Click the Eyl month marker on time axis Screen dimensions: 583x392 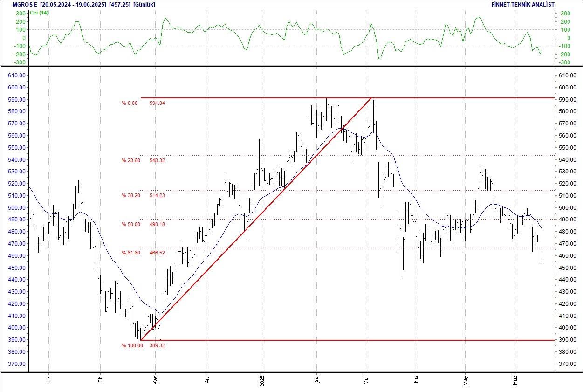coord(48,380)
